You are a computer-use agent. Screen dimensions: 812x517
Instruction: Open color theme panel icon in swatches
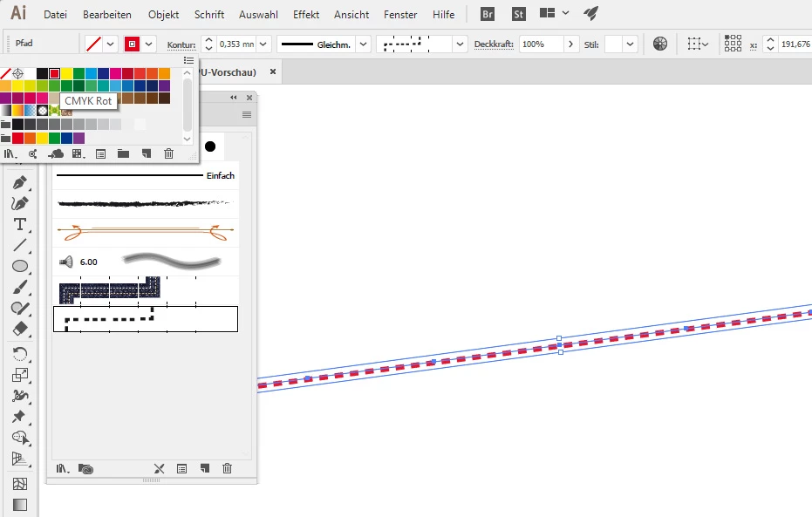click(32, 153)
